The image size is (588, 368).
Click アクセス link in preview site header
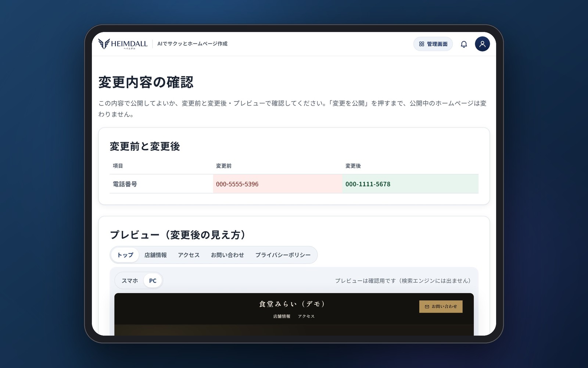[x=306, y=316]
